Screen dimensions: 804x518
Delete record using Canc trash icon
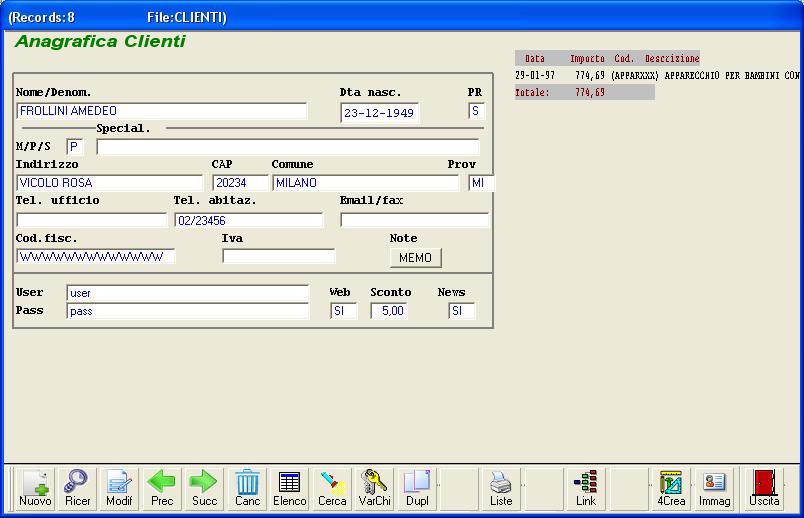click(x=247, y=489)
